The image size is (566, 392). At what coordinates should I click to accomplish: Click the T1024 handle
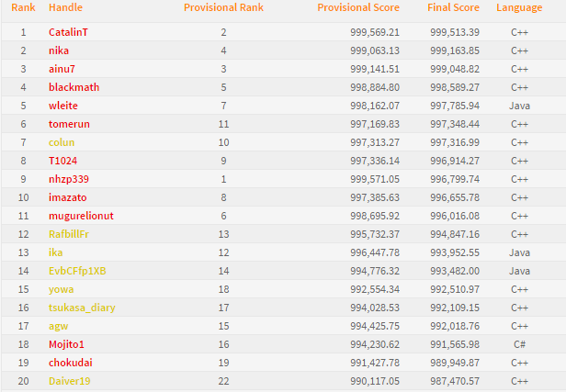[63, 161]
